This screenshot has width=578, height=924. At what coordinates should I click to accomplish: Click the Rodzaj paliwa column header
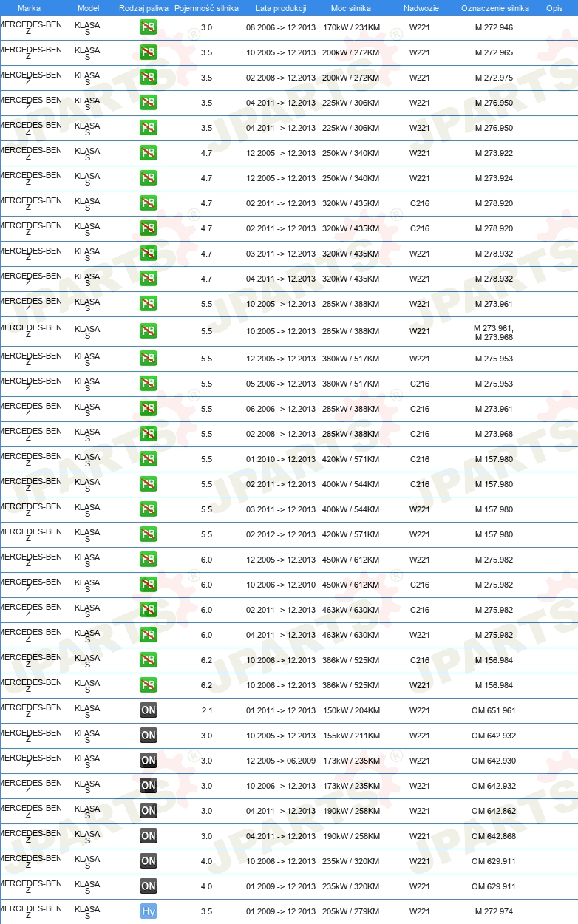143,8
